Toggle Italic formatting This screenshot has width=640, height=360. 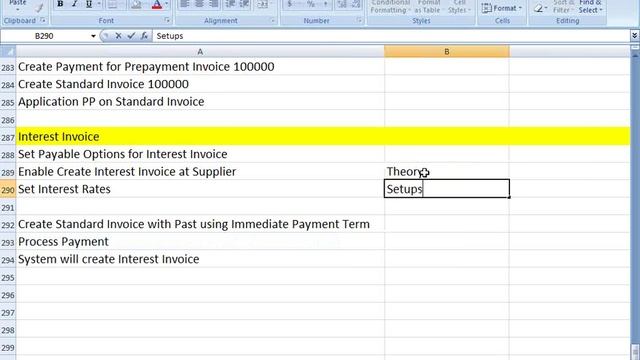(74, 4)
